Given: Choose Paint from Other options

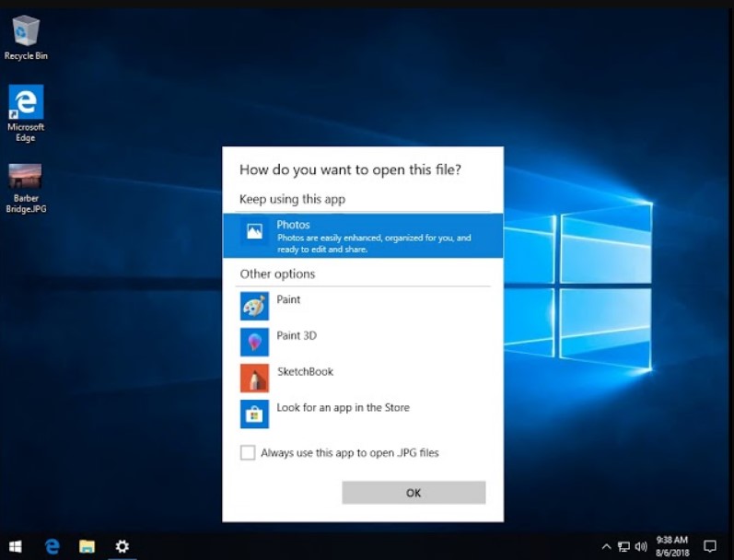Looking at the screenshot, I should coord(363,306).
